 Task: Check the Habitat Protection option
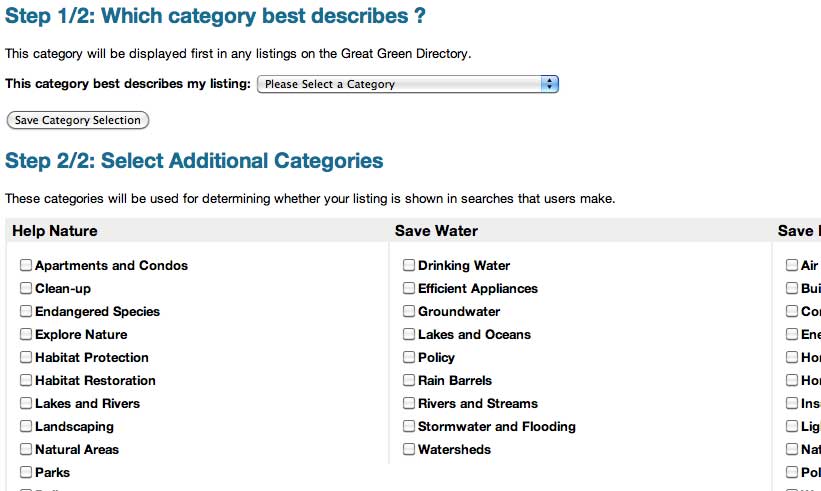26,358
